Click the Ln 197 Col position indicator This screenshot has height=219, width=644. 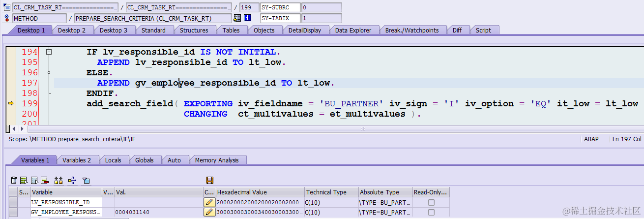pyautogui.click(x=627, y=139)
